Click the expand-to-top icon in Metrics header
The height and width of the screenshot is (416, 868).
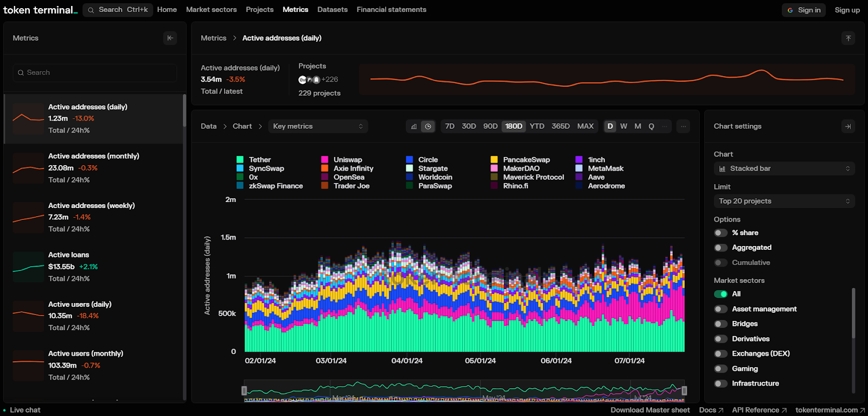(x=848, y=38)
